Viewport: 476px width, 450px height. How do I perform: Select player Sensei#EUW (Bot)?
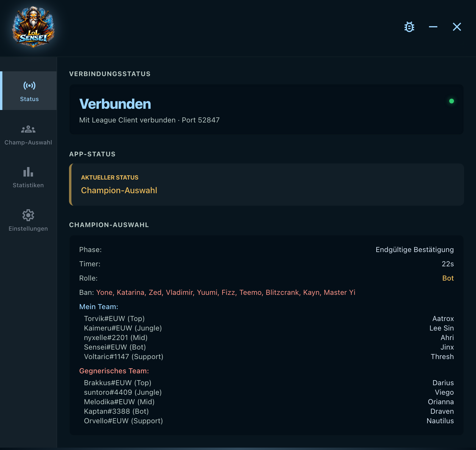[x=115, y=347]
